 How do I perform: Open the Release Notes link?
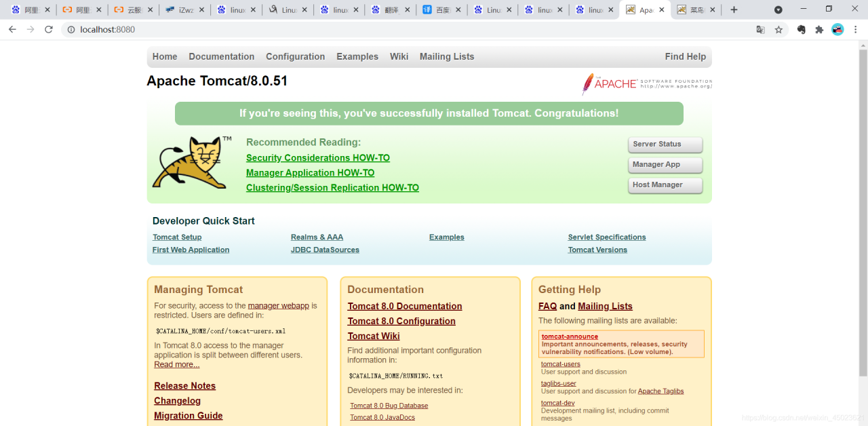coord(184,386)
